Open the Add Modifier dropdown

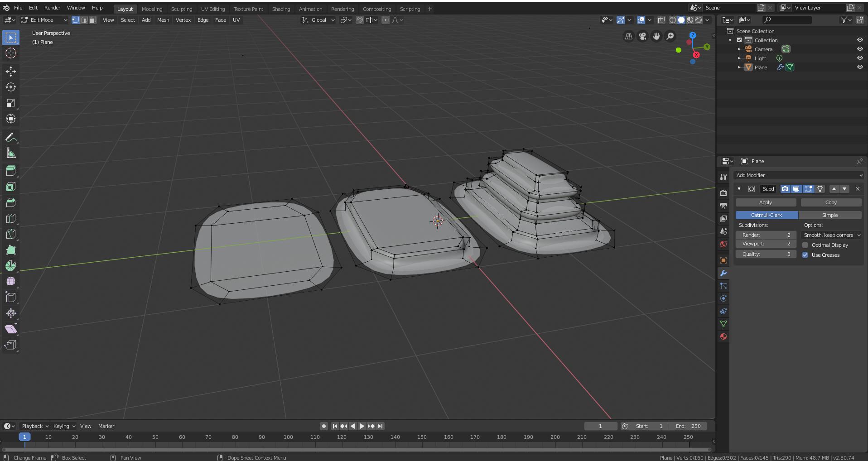pyautogui.click(x=798, y=175)
